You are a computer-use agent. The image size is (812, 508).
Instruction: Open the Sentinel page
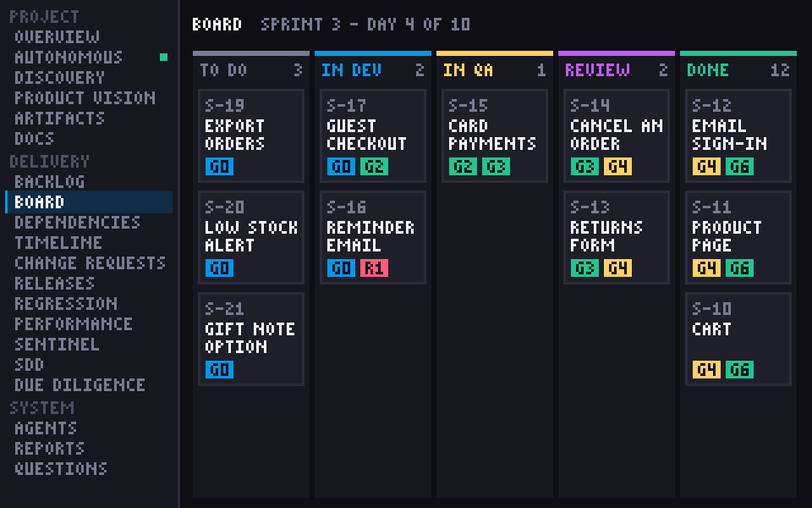pos(57,344)
